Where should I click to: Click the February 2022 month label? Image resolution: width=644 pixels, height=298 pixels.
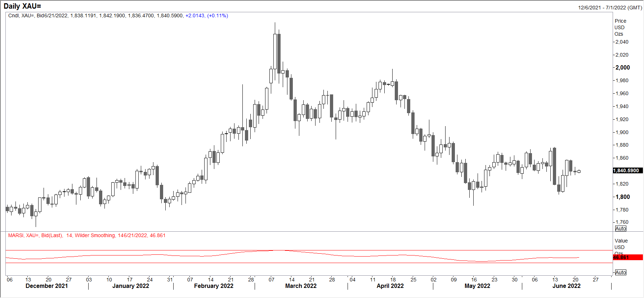pyautogui.click(x=214, y=286)
